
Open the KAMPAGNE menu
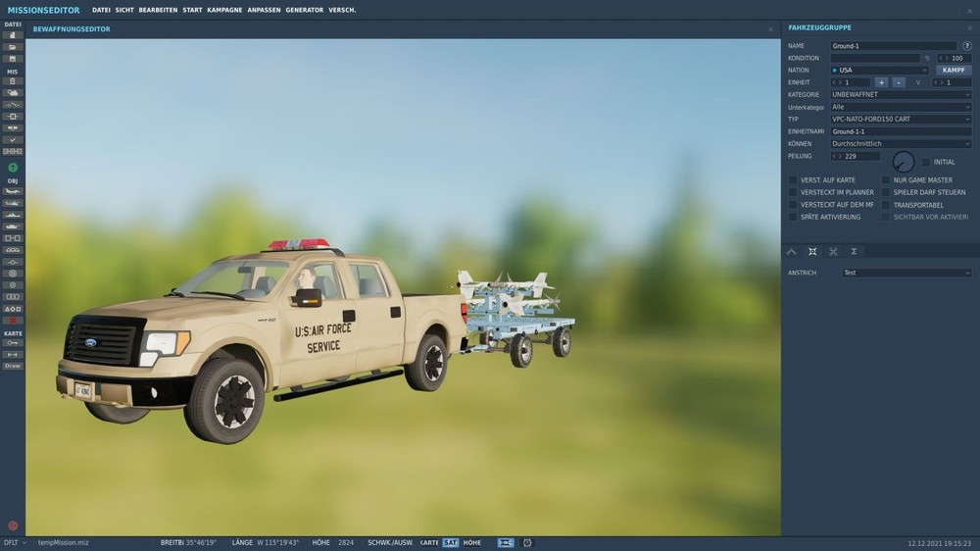tap(224, 10)
